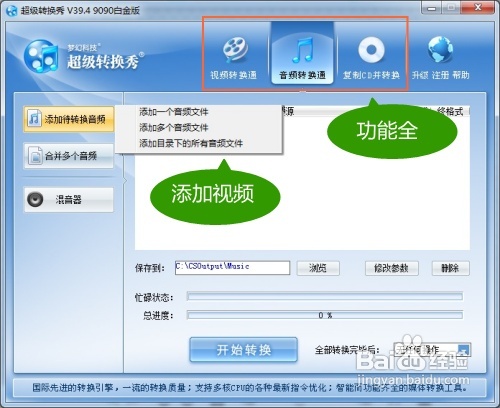Click the 合并多个音频 button
The height and width of the screenshot is (408, 500).
tap(69, 156)
